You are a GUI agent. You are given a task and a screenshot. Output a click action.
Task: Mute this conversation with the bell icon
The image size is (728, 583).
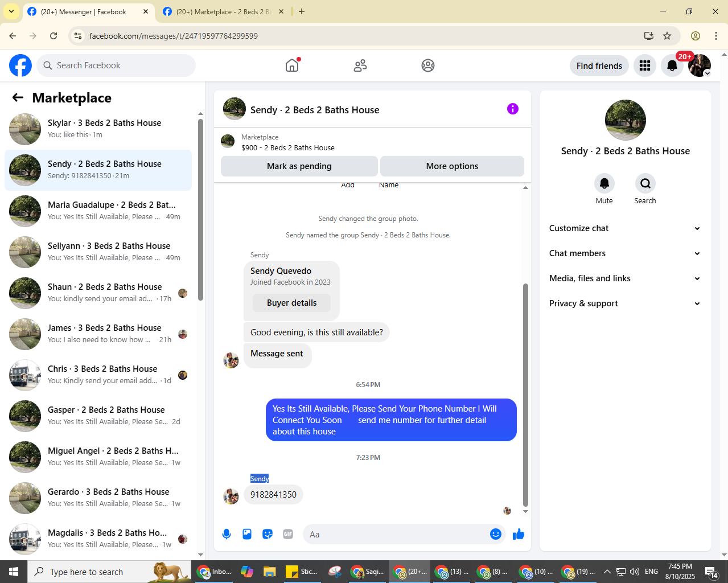click(604, 183)
